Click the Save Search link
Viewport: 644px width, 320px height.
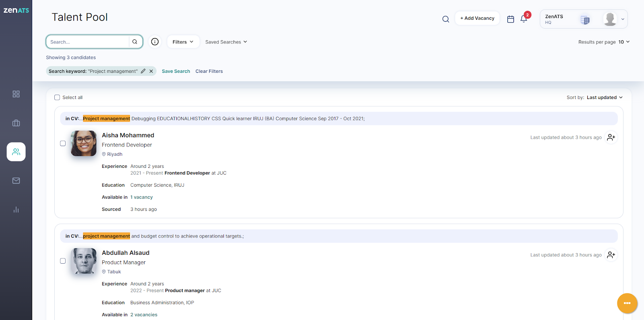pyautogui.click(x=176, y=71)
